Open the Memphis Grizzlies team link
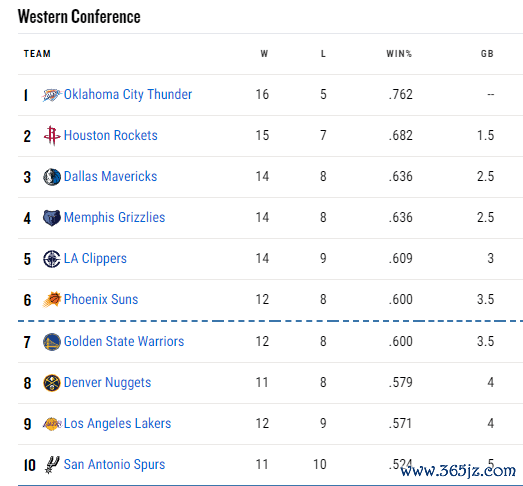Screen dimensions: 523x486 [114, 217]
